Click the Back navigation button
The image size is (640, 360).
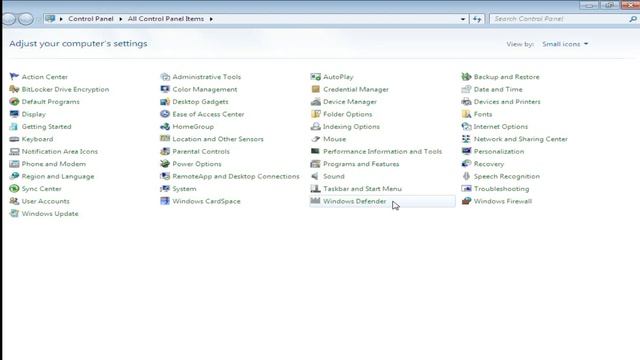(9, 19)
